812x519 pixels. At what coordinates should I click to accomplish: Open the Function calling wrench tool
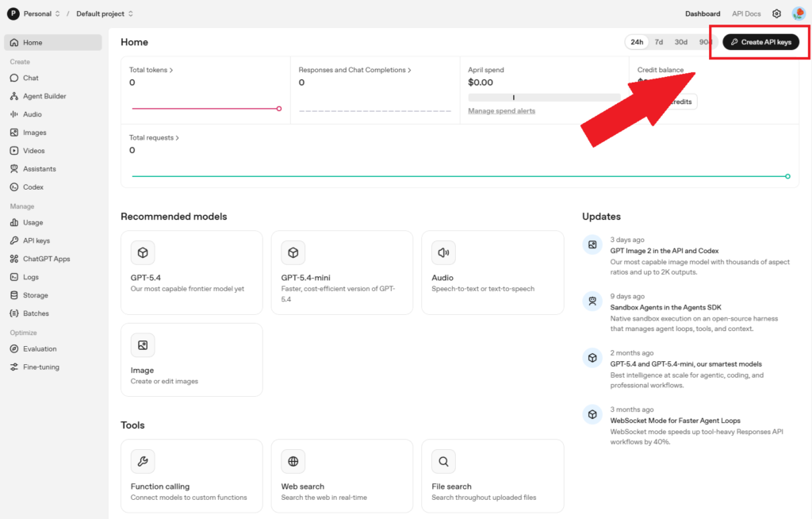143,461
